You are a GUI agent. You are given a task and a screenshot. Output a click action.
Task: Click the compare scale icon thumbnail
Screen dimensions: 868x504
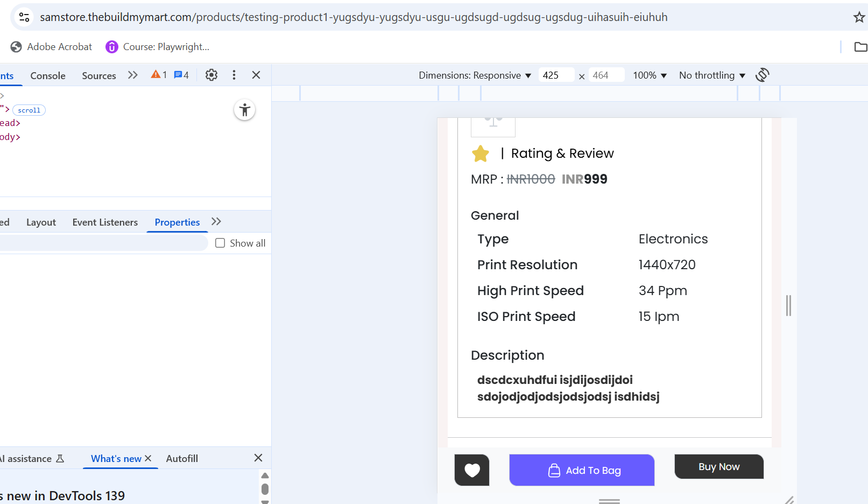[493, 127]
